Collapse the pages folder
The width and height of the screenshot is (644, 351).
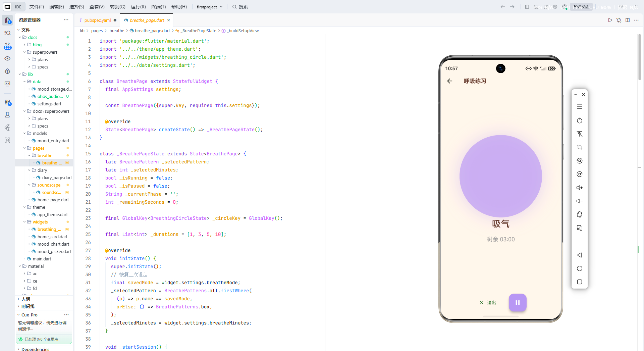point(24,148)
